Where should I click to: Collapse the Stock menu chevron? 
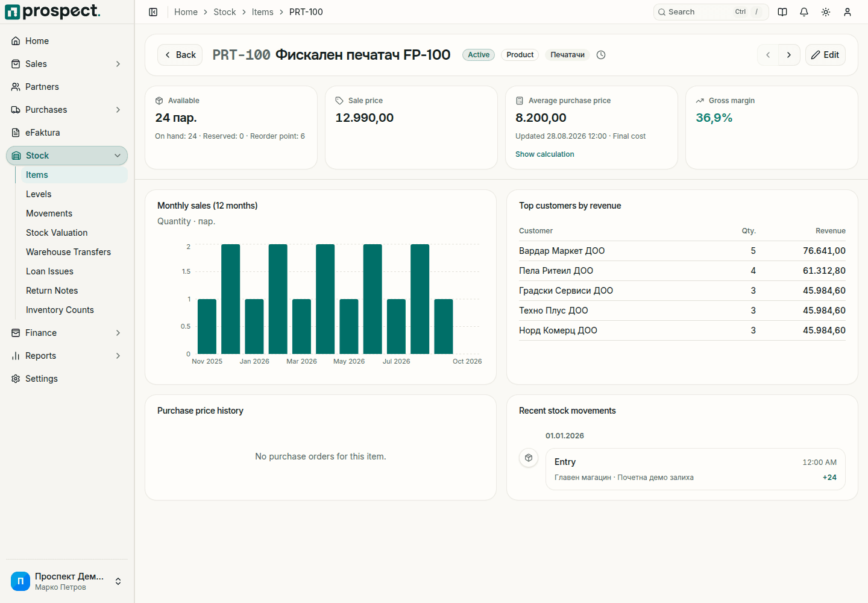(118, 156)
